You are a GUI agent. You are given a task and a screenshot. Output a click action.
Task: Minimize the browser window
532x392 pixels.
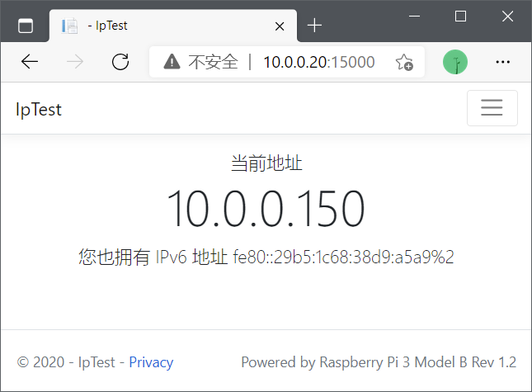tap(414, 16)
